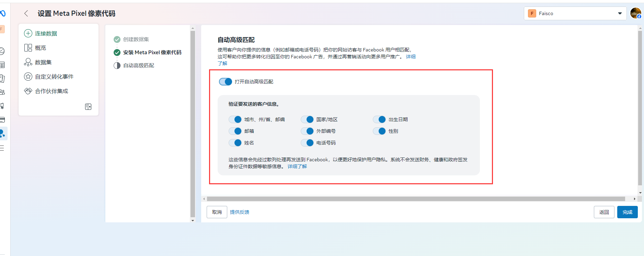Click the green check icon beside 创建数据集
Screen dimensions: 644x256
pyautogui.click(x=117, y=39)
